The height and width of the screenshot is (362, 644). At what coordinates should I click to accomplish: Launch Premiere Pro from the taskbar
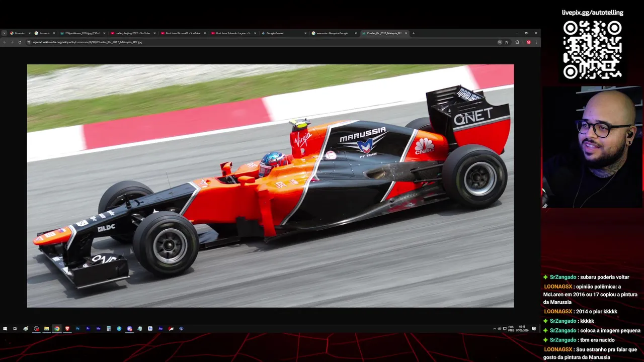tap(88, 329)
